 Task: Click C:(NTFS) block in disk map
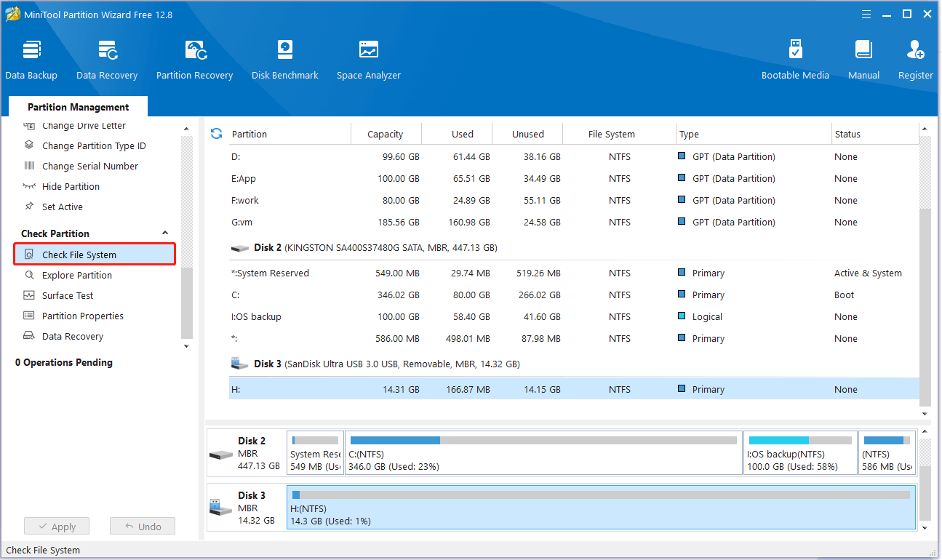pos(543,453)
